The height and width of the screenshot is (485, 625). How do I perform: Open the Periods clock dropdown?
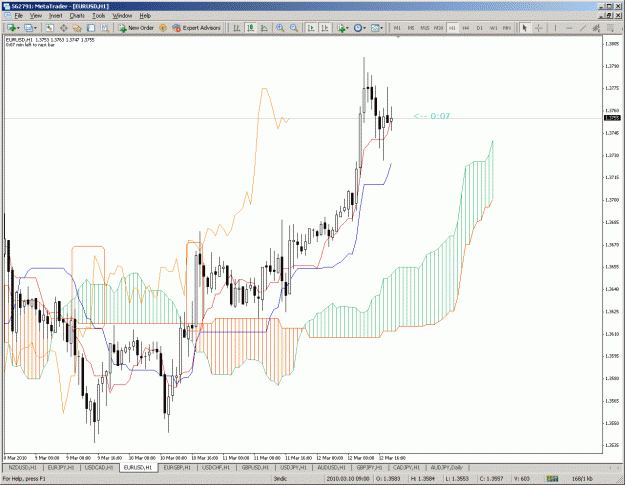[x=360, y=28]
